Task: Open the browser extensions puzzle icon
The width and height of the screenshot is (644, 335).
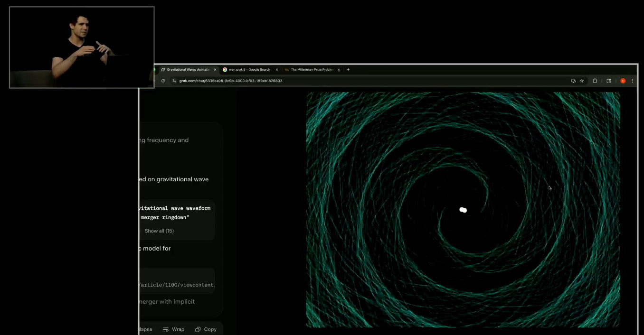Action: tap(595, 81)
